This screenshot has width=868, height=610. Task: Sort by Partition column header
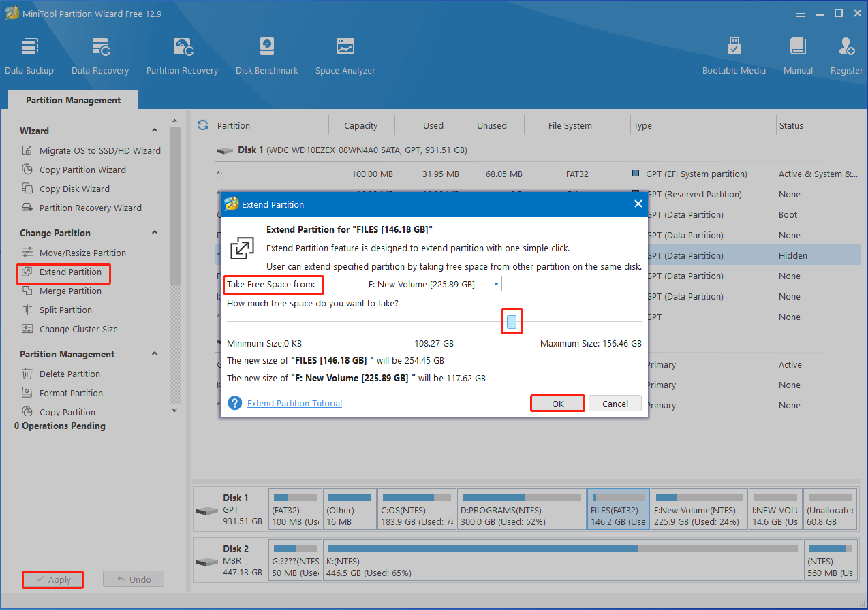click(270, 125)
